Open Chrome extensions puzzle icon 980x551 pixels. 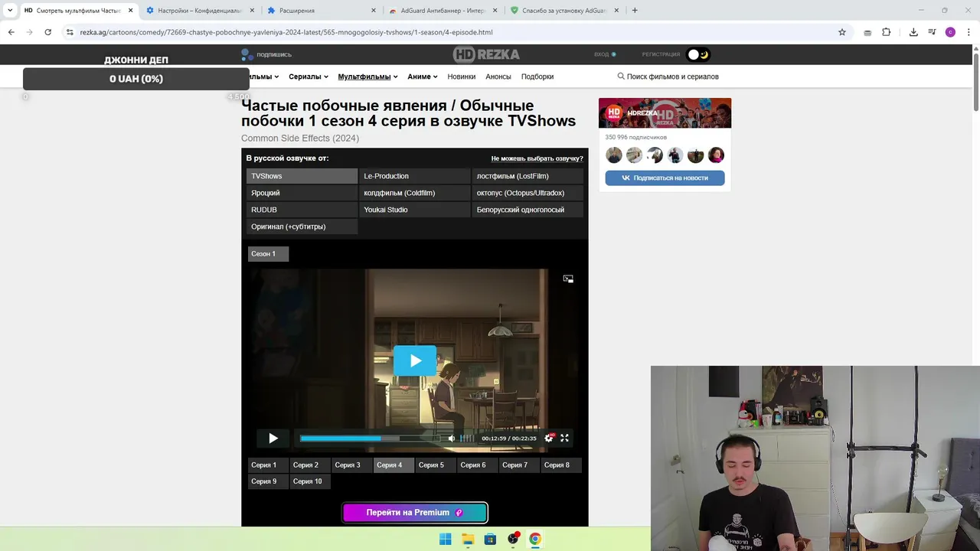click(887, 32)
